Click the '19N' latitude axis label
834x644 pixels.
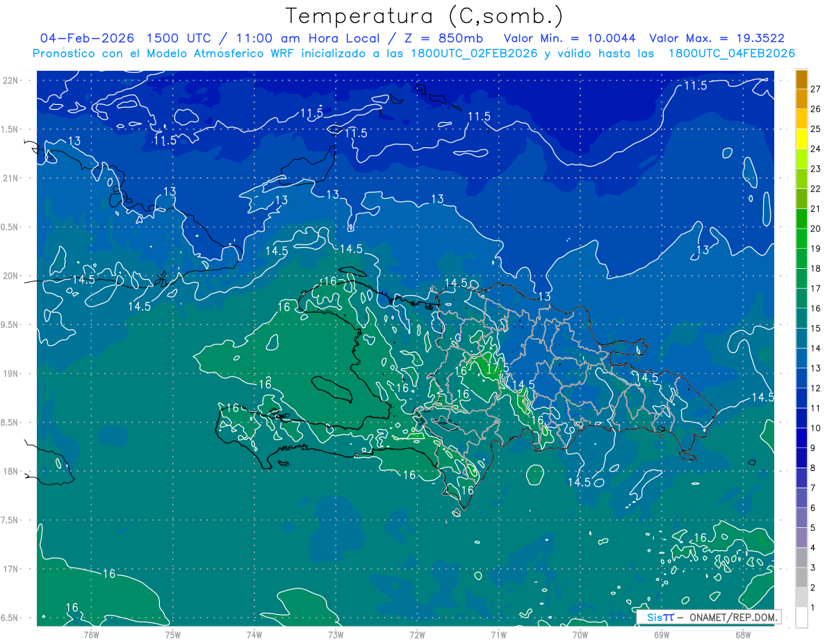point(10,373)
